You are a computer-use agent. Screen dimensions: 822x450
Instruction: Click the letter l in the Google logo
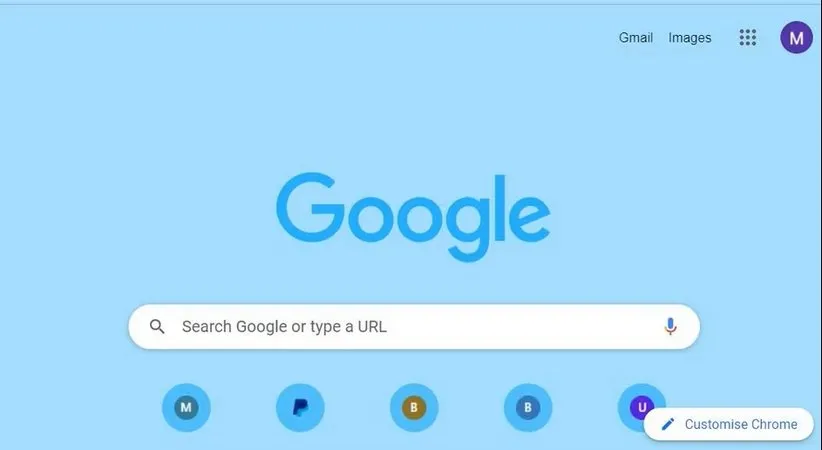(x=499, y=208)
